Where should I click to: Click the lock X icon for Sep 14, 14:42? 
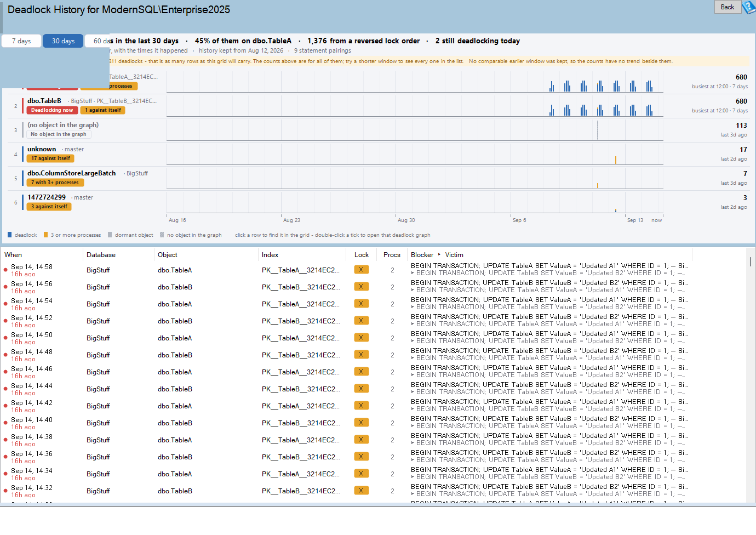[x=361, y=406]
